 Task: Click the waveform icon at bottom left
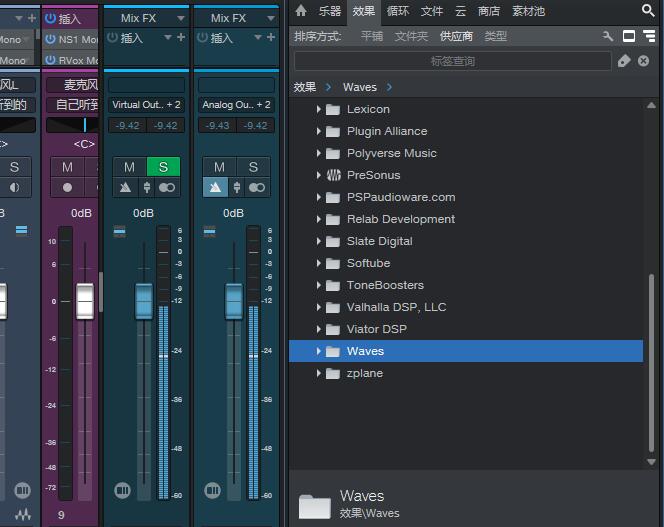[x=22, y=514]
